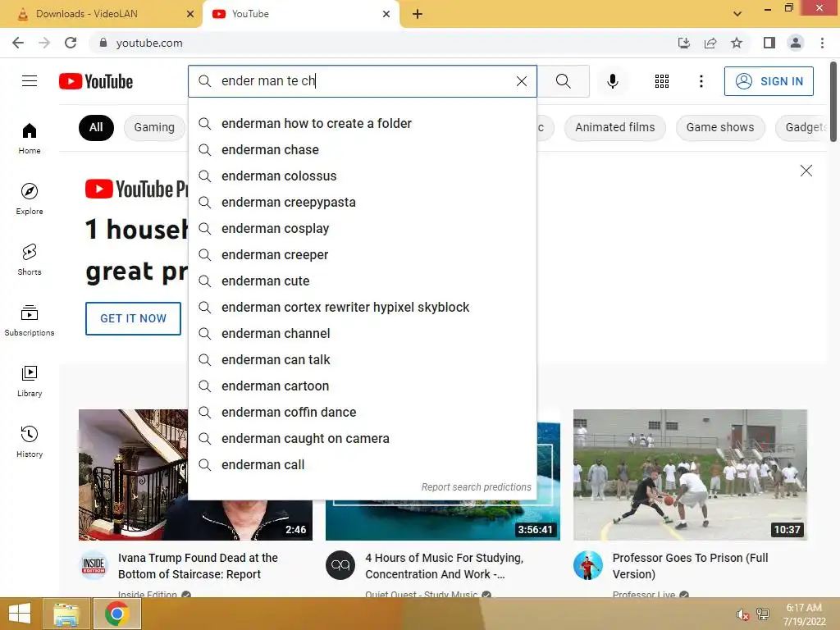Share this page icon in address bar
Viewport: 840px width, 630px height.
(x=710, y=43)
